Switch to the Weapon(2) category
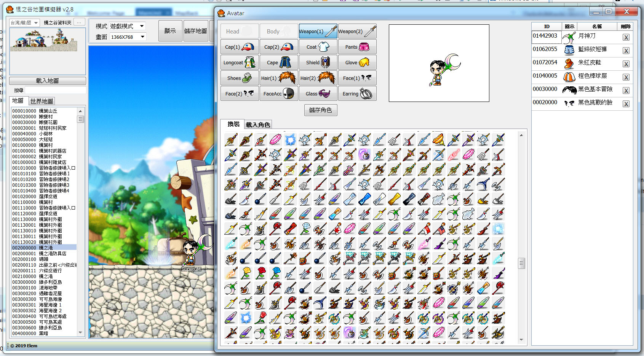 point(357,31)
